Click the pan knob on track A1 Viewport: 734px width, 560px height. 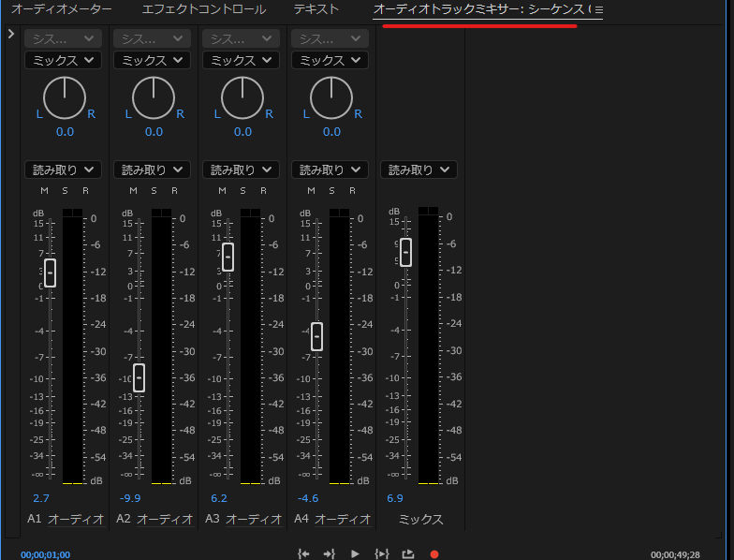click(65, 97)
